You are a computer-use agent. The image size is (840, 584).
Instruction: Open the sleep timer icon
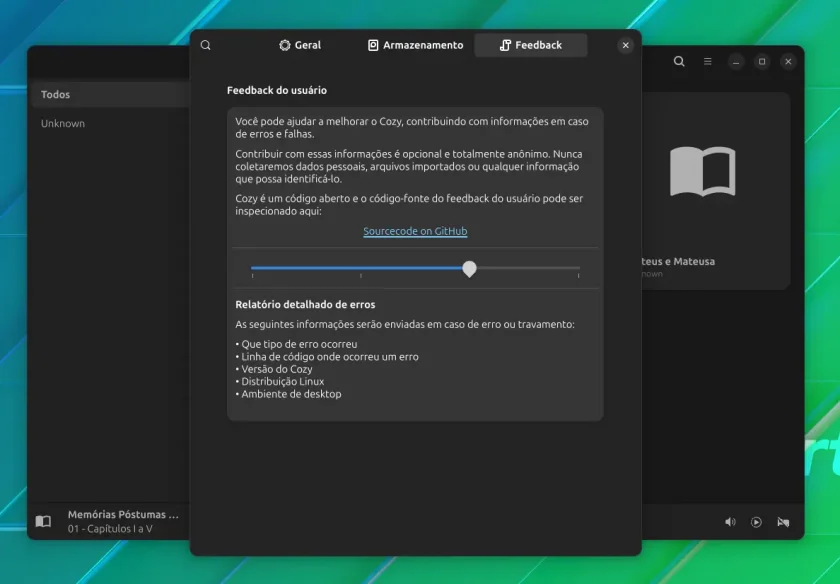click(x=783, y=522)
